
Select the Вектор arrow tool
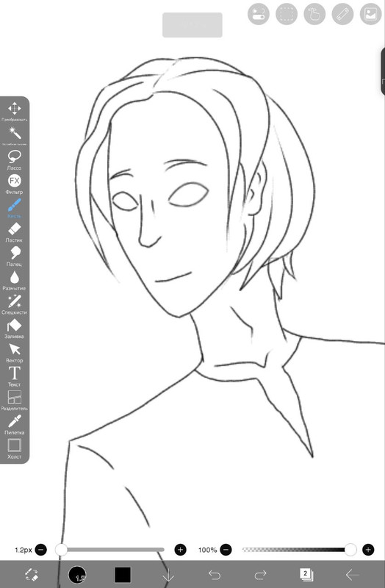[14, 352]
